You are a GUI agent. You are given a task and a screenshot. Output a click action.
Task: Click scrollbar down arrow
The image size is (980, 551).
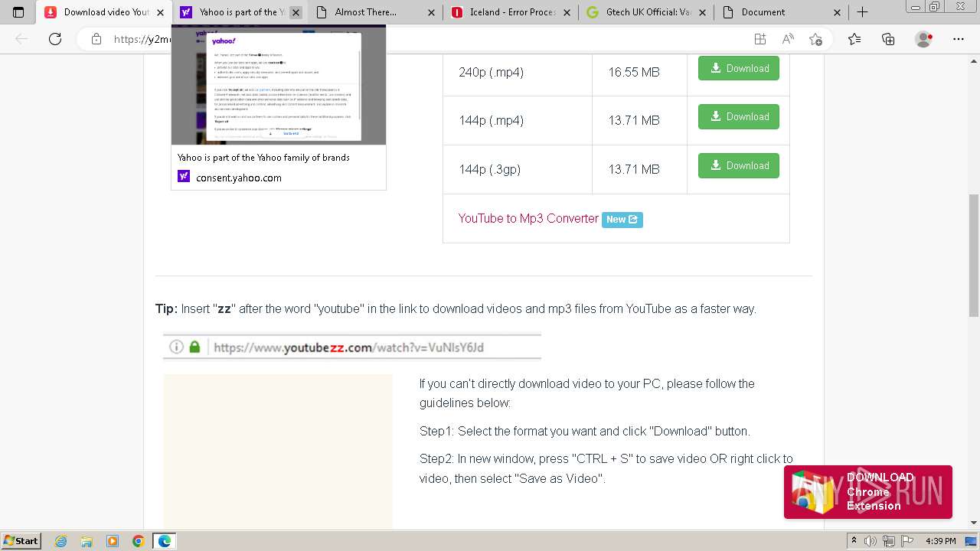coord(973,523)
